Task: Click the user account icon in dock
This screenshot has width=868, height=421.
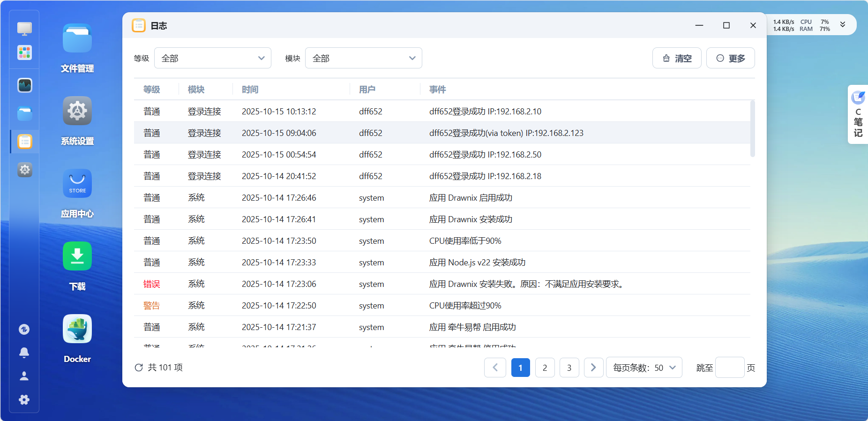Action: [x=24, y=376]
